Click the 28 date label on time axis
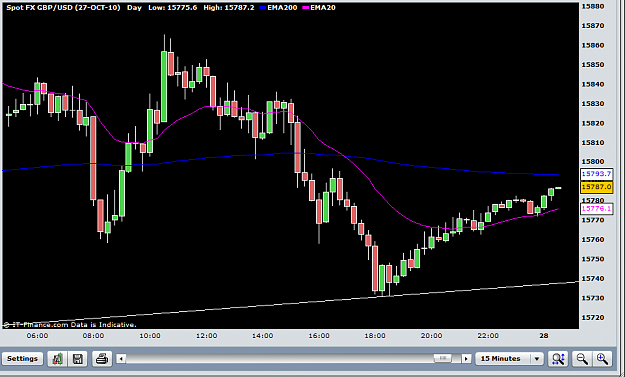Screen dimensions: 625x377 click(x=544, y=336)
